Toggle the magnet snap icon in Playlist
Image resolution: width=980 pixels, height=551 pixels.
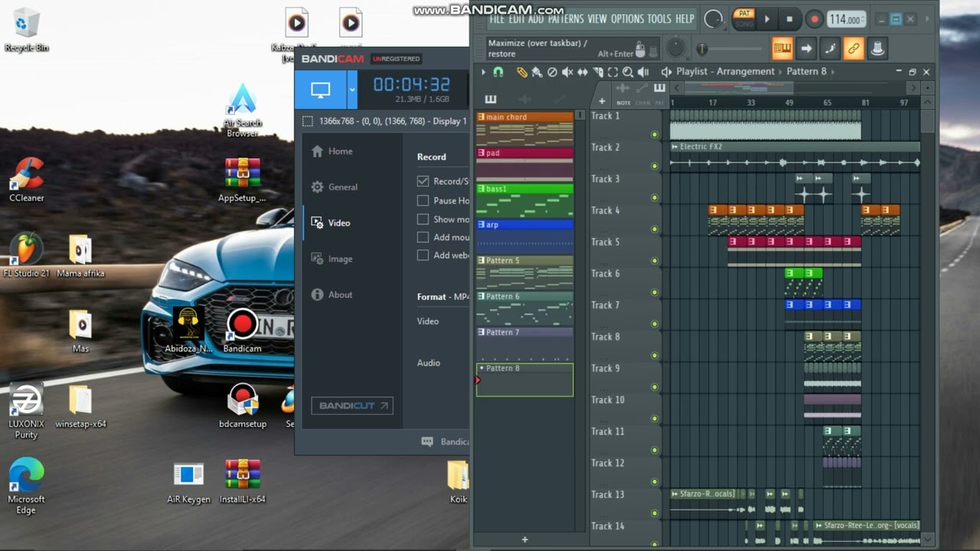tap(498, 72)
